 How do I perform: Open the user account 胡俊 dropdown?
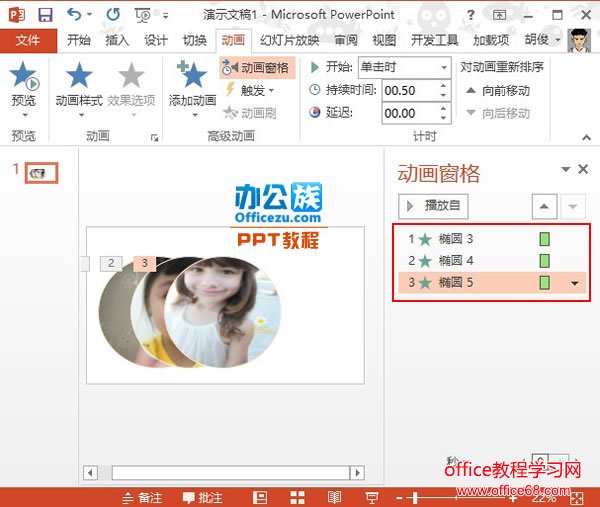pos(542,40)
